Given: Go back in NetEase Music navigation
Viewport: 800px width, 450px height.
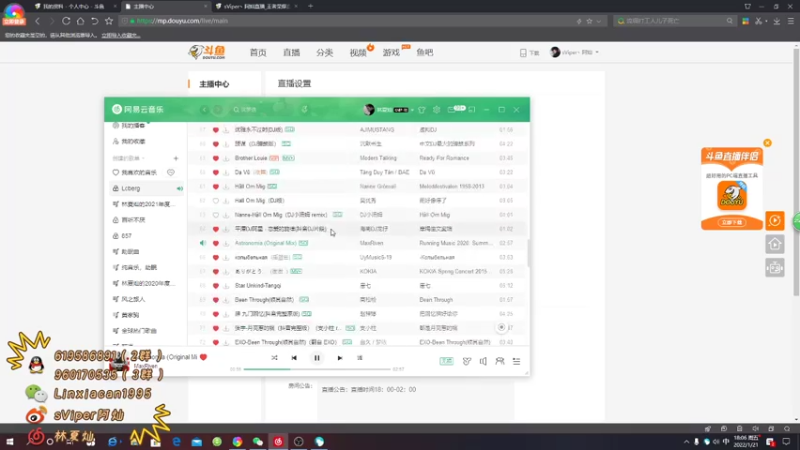Looking at the screenshot, I should (x=205, y=110).
